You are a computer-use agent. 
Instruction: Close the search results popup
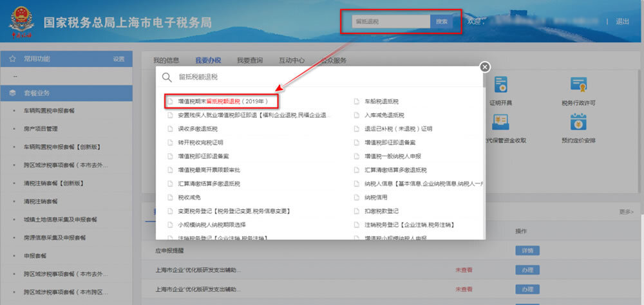[485, 67]
